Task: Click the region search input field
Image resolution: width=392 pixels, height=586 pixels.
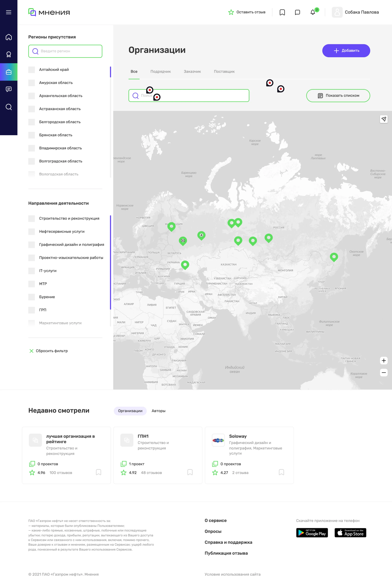Action: (x=65, y=51)
